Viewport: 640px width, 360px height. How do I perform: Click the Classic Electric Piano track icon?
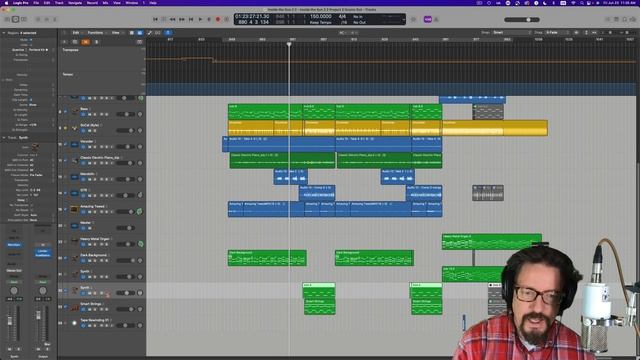[75, 160]
